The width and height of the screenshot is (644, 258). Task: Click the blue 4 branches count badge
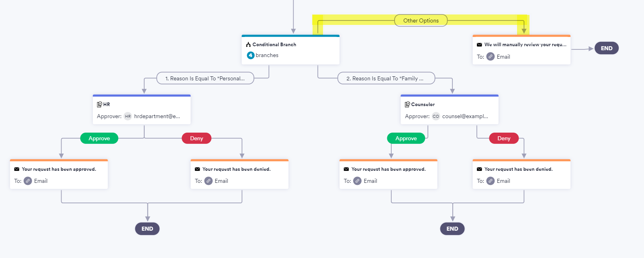tap(250, 55)
